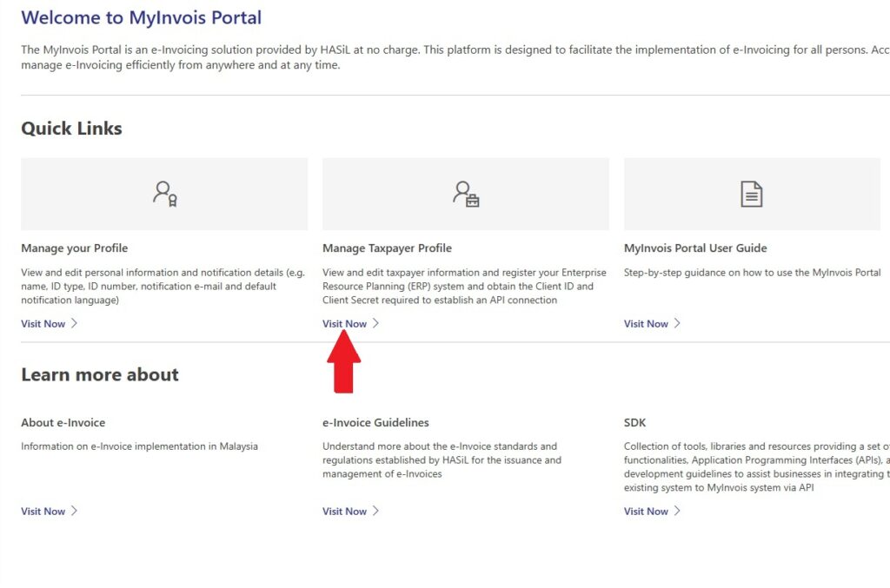The image size is (890, 588).
Task: Open Visit Now under SDK
Action: pyautogui.click(x=646, y=512)
